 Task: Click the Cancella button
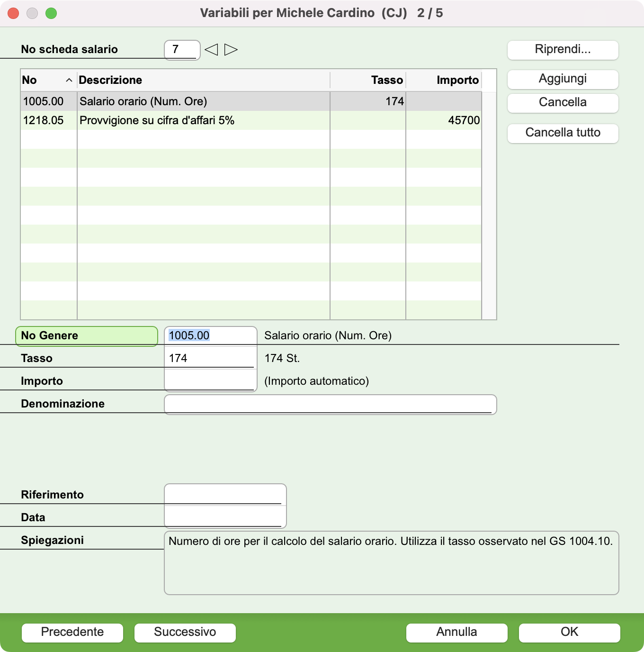click(x=563, y=103)
